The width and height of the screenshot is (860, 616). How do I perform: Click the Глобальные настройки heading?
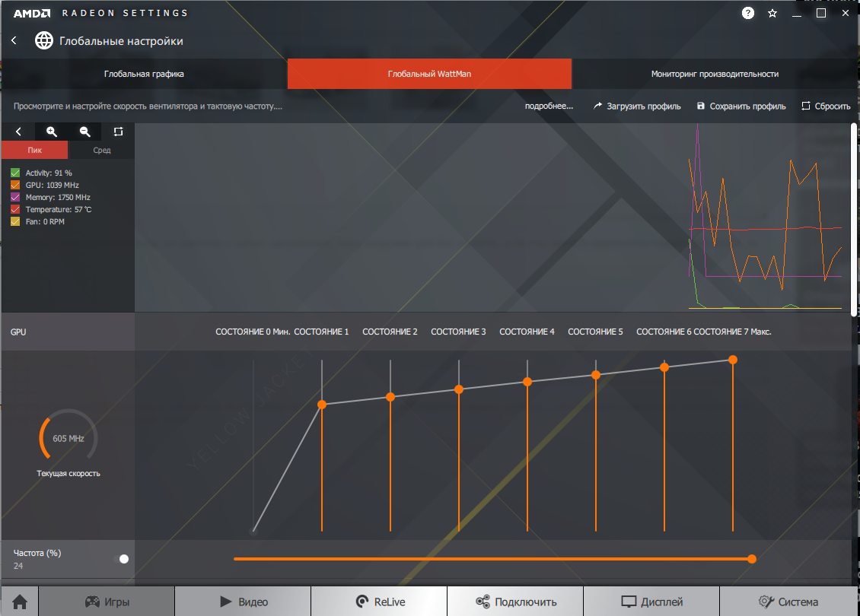121,41
